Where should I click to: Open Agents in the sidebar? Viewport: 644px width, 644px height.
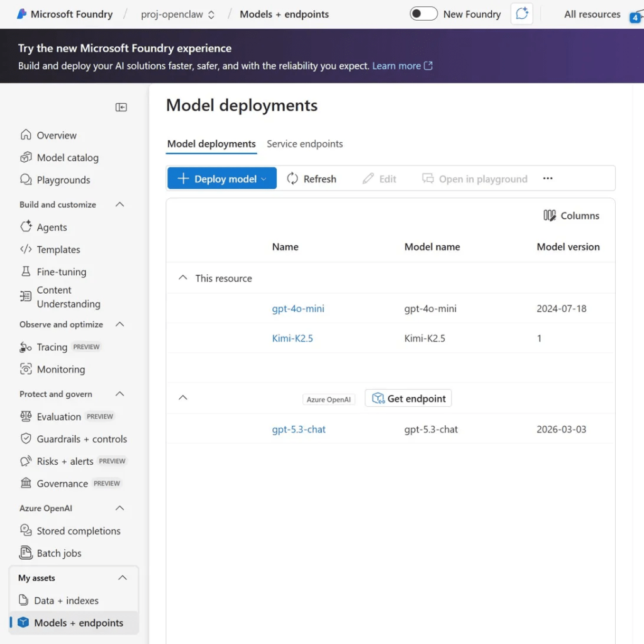(52, 228)
